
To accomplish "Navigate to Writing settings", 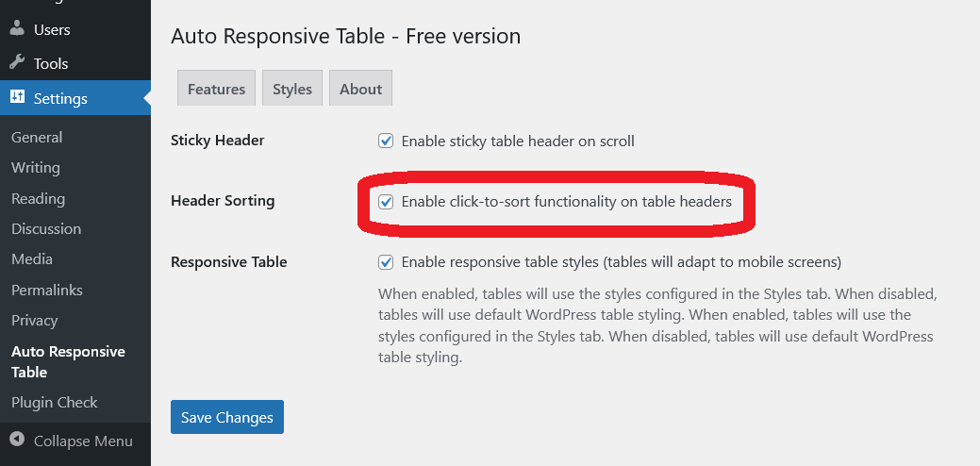I will click(36, 168).
